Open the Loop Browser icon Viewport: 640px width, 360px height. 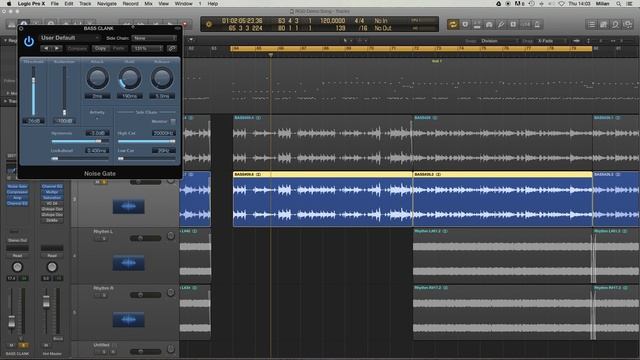pos(616,24)
